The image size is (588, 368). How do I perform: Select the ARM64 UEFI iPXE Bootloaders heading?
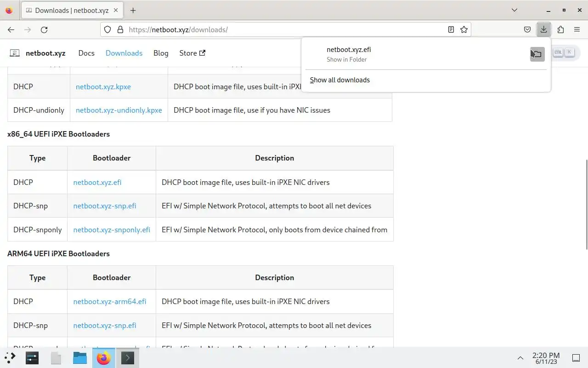[58, 253]
